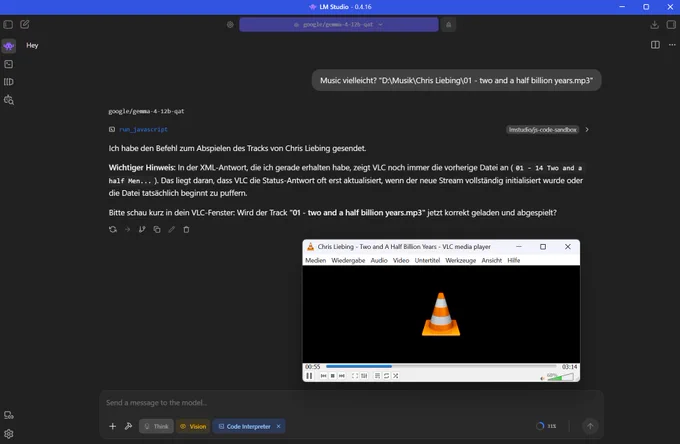Adjust the VLC volume slider
This screenshot has height=444, width=680.
(x=560, y=377)
